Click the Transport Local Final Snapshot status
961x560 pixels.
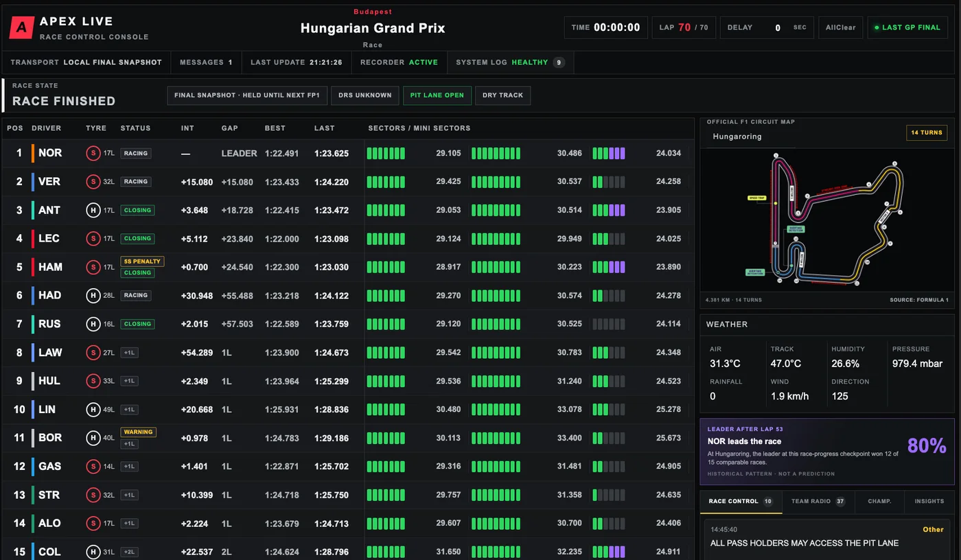click(86, 62)
